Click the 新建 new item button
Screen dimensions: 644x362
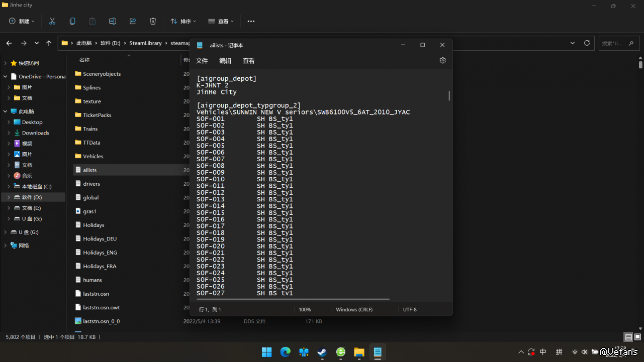pos(22,21)
